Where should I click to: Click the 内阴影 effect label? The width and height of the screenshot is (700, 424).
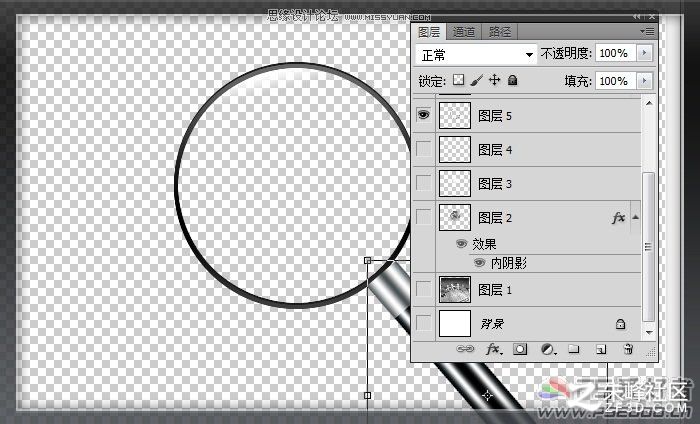click(509, 263)
